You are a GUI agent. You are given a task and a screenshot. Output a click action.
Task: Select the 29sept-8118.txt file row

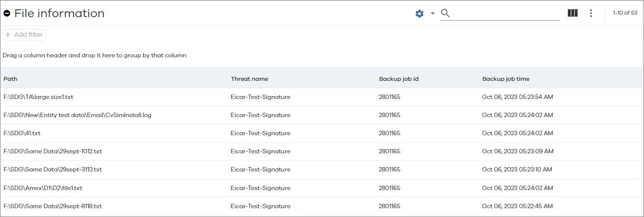click(x=52, y=206)
